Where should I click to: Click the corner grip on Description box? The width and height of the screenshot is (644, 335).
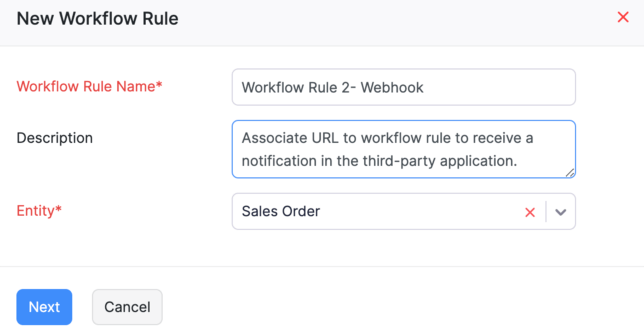coord(571,173)
